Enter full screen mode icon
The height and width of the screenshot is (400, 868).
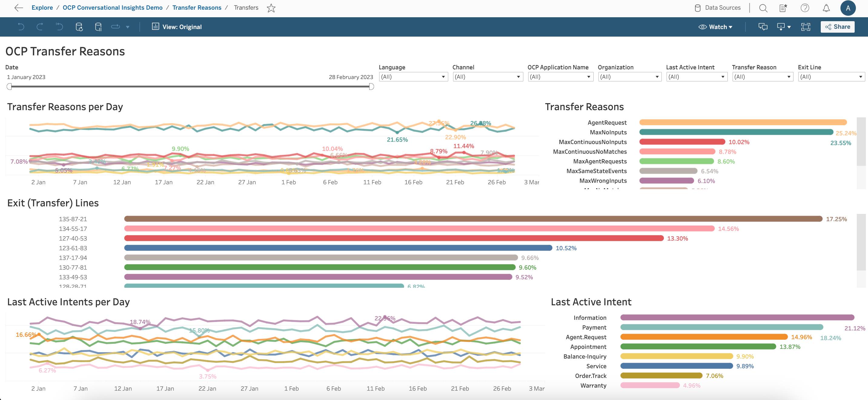pos(805,27)
